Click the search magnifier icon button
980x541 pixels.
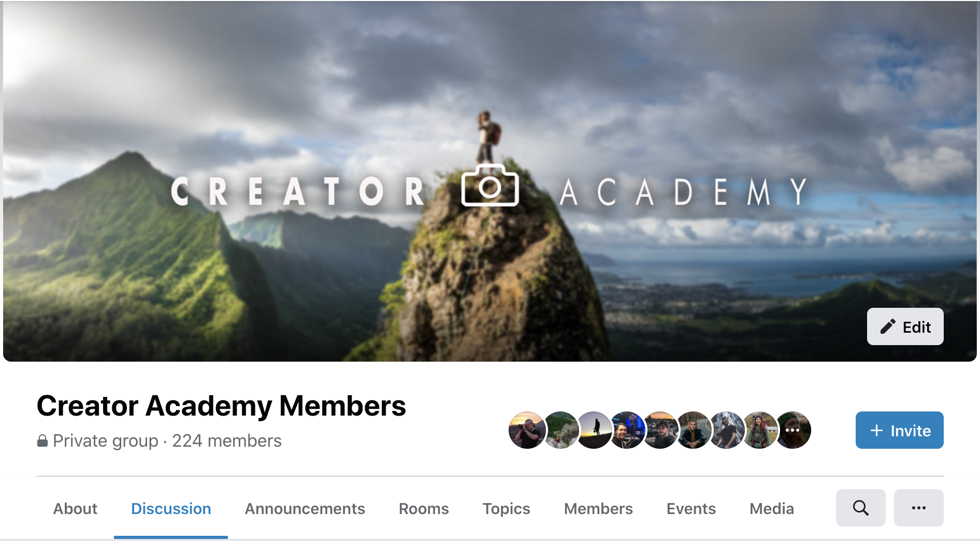click(860, 508)
